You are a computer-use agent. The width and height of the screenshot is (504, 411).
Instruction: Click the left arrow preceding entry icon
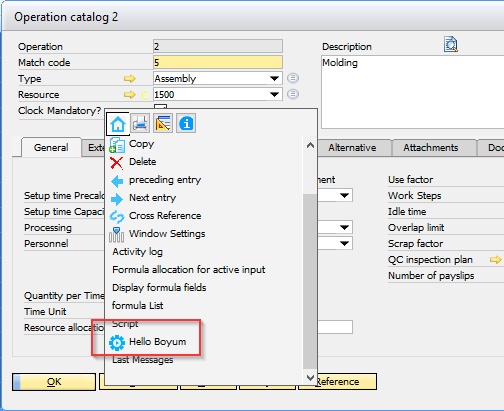[x=117, y=181]
